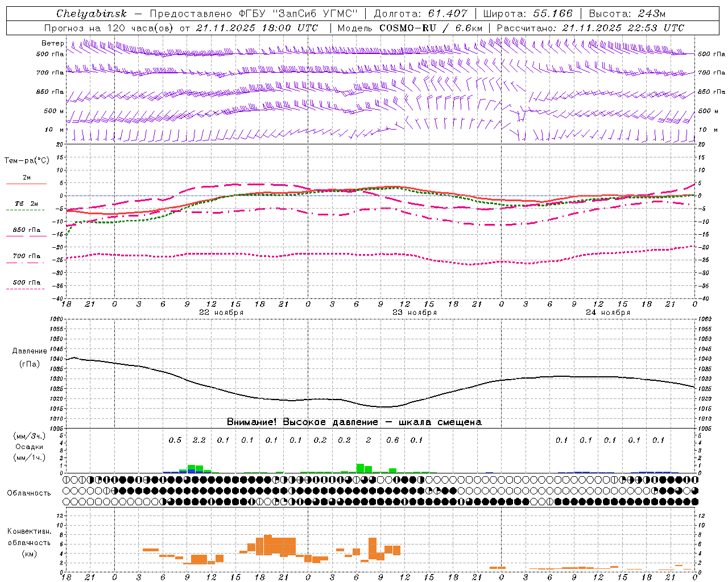Viewport: 728px width, 582px height.
Task: Click the 23 ноября date label
Action: [415, 313]
